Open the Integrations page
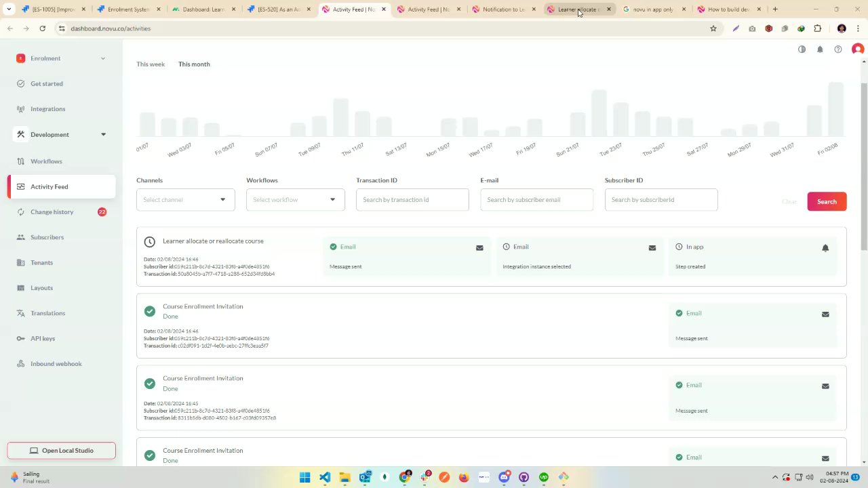This screenshot has width=868, height=488. point(47,108)
